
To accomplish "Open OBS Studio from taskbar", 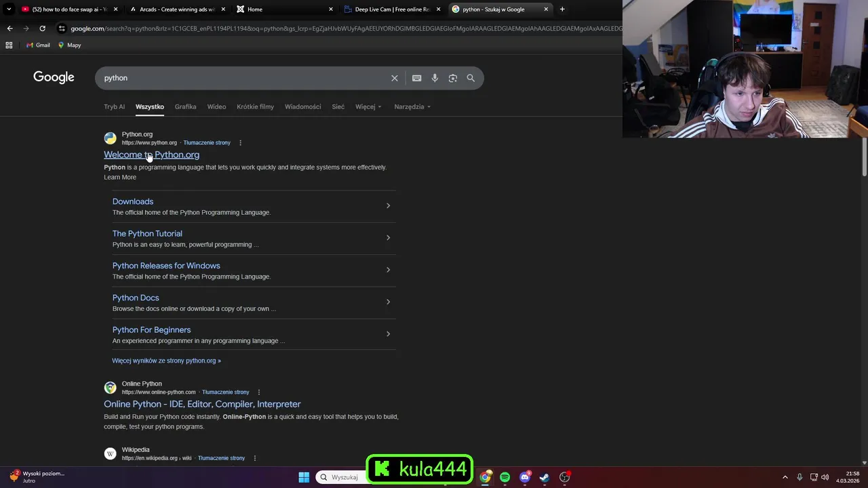I will 564,477.
